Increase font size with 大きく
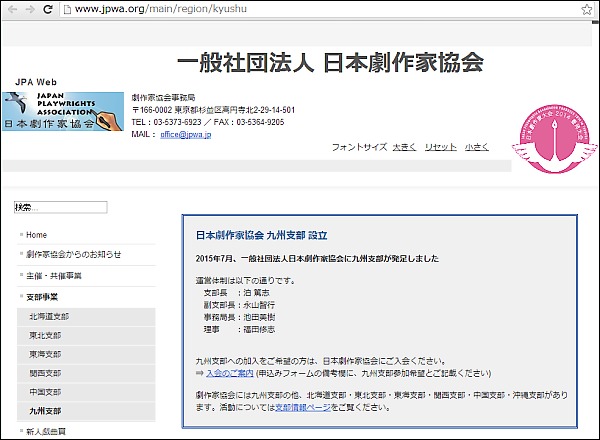 point(404,147)
